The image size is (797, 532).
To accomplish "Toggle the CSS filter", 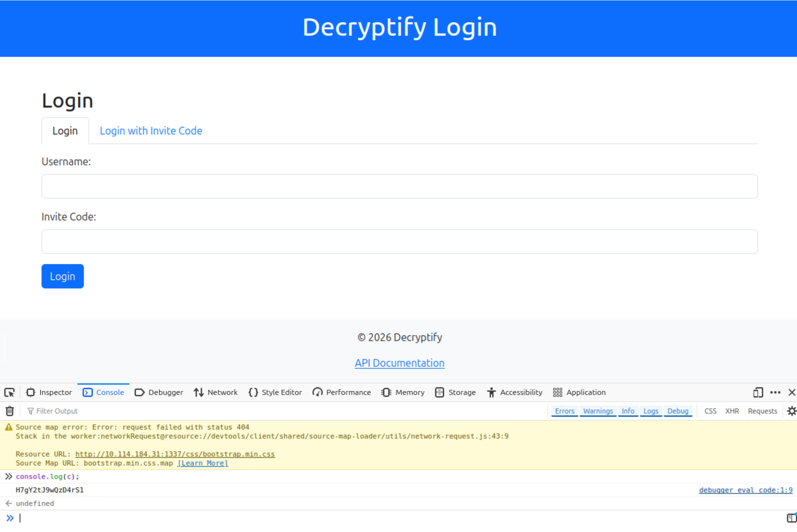I will [x=711, y=411].
